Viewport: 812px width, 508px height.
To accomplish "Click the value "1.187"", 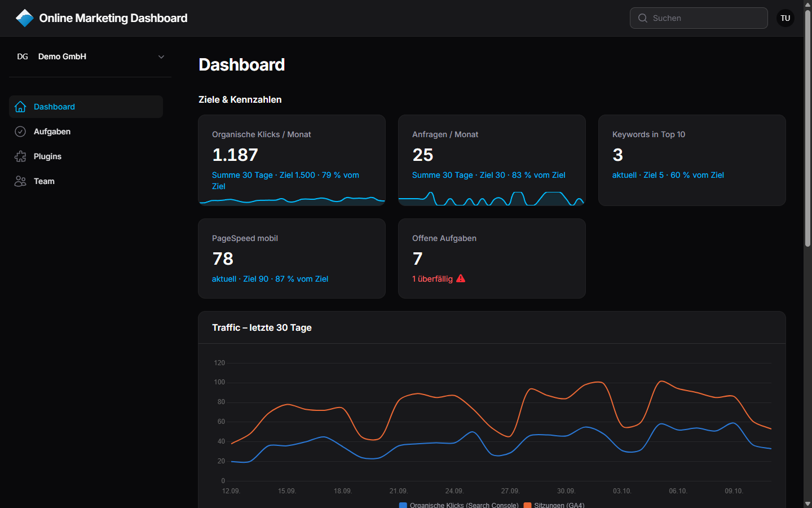I will click(235, 155).
